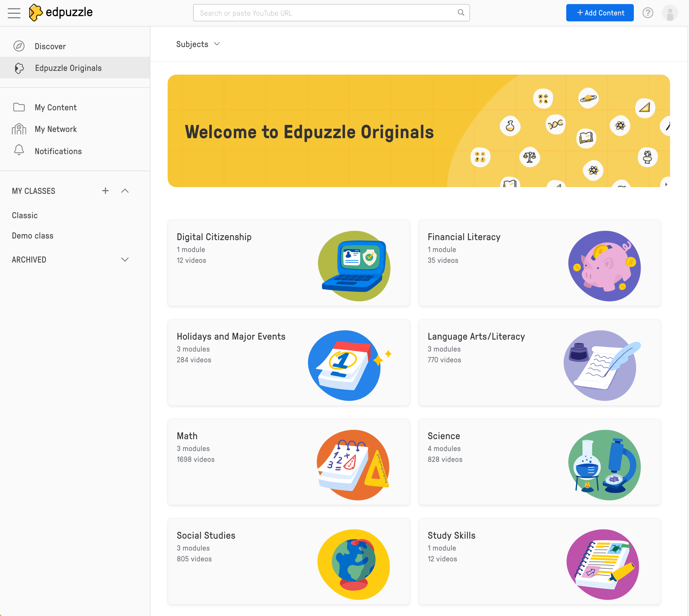Open the Demo class
The image size is (689, 616).
point(32,236)
